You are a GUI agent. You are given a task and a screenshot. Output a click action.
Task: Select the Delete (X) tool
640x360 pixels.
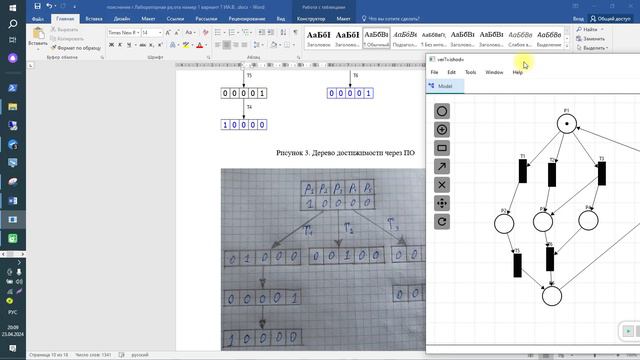tap(442, 185)
